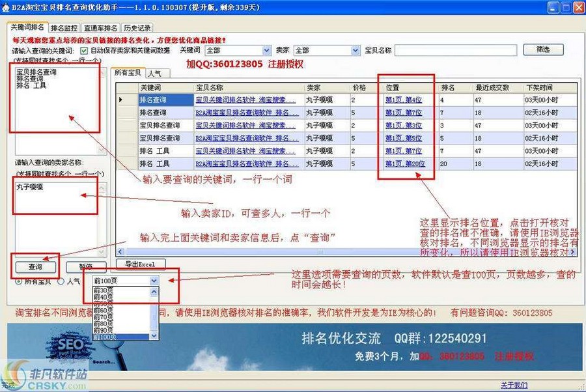This screenshot has width=586, height=392.
Task: Click the 排名 value 20 cell
Action: (x=456, y=163)
